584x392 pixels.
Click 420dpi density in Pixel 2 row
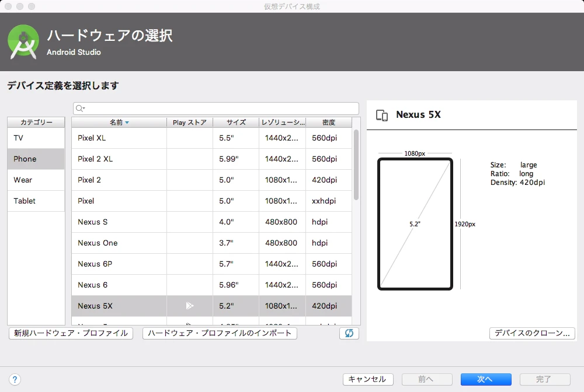pyautogui.click(x=328, y=180)
